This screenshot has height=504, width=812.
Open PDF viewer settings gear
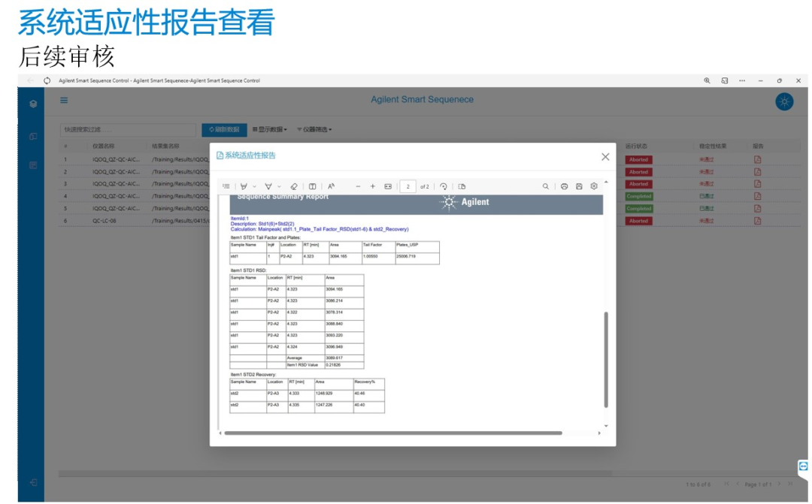pyautogui.click(x=594, y=186)
